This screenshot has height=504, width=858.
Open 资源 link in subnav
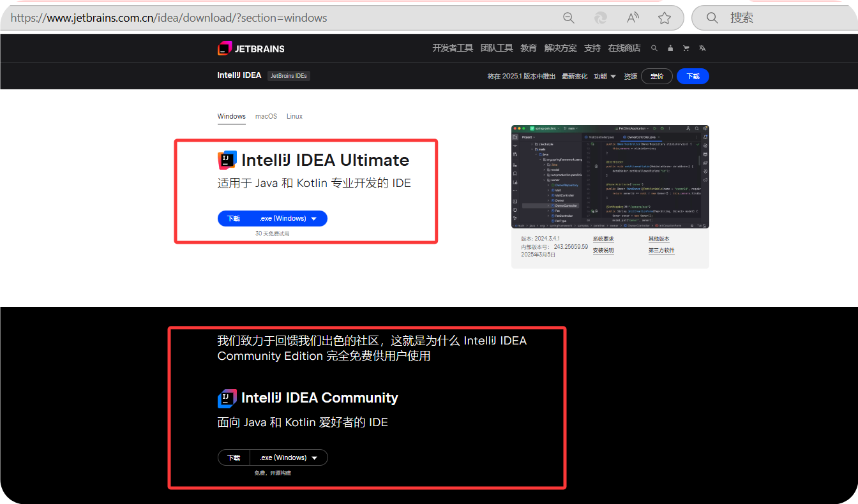(631, 77)
